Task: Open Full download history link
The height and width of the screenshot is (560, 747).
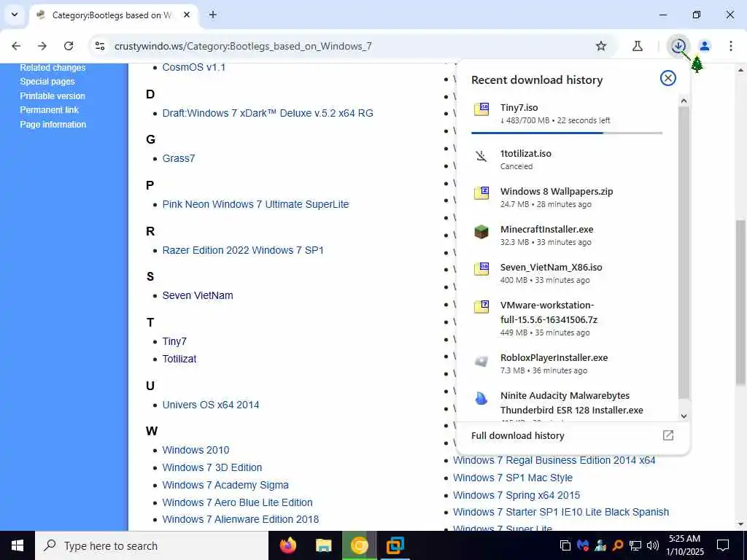Action: point(517,435)
